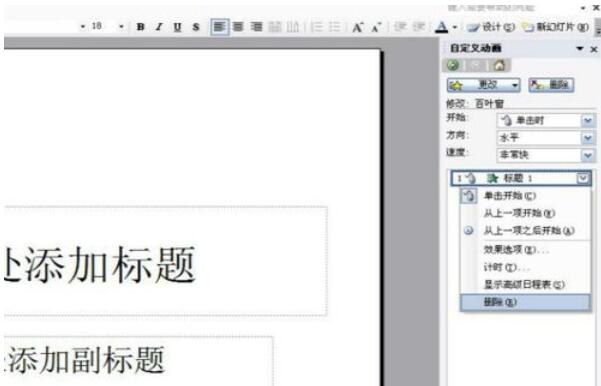Screen dimensions: 601x386
Task: Open Effect Options (效果选项)
Action: [x=525, y=250]
